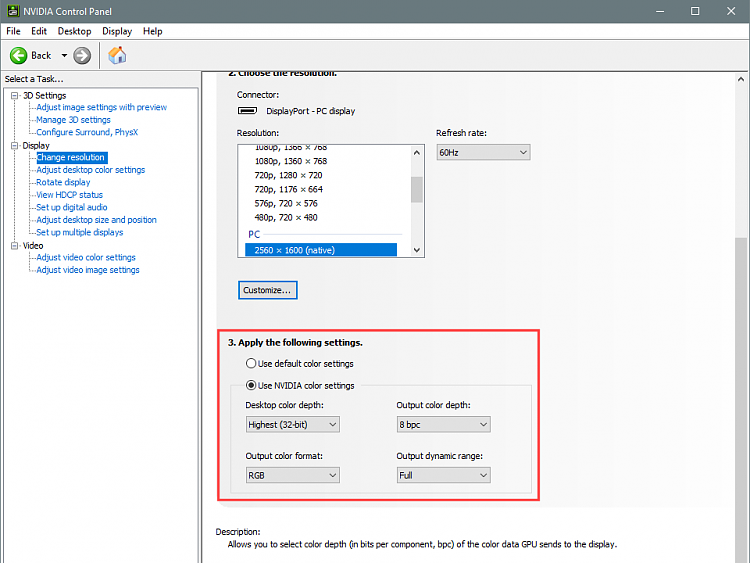
Task: Click the resolution list scrollbar thumb
Action: pyautogui.click(x=417, y=189)
